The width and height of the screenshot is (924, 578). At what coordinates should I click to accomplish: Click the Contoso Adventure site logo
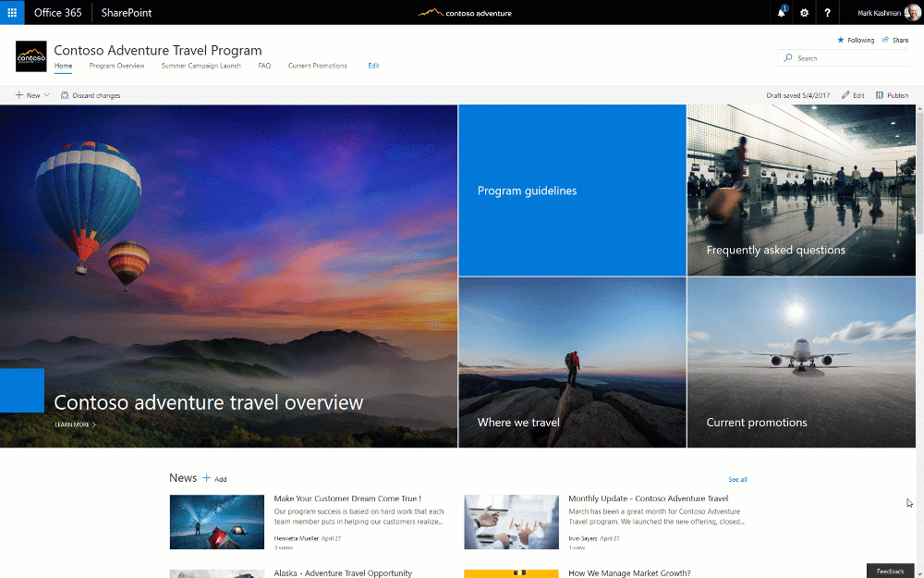(x=30, y=55)
